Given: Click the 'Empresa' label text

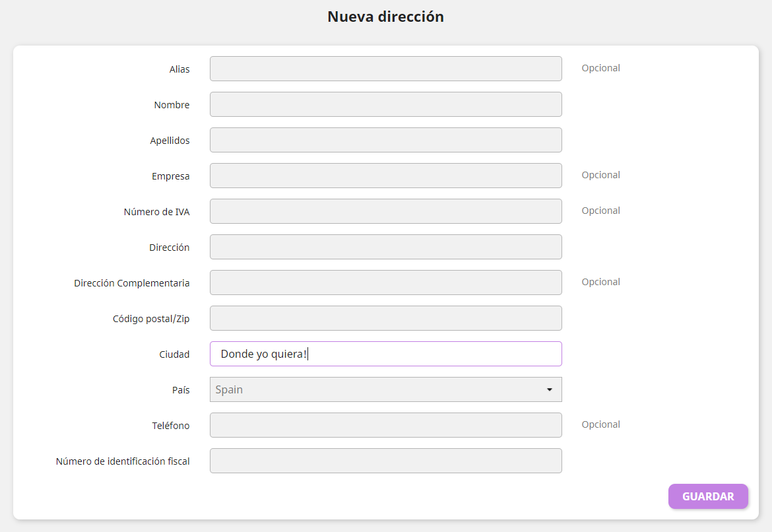Looking at the screenshot, I should click(x=170, y=176).
